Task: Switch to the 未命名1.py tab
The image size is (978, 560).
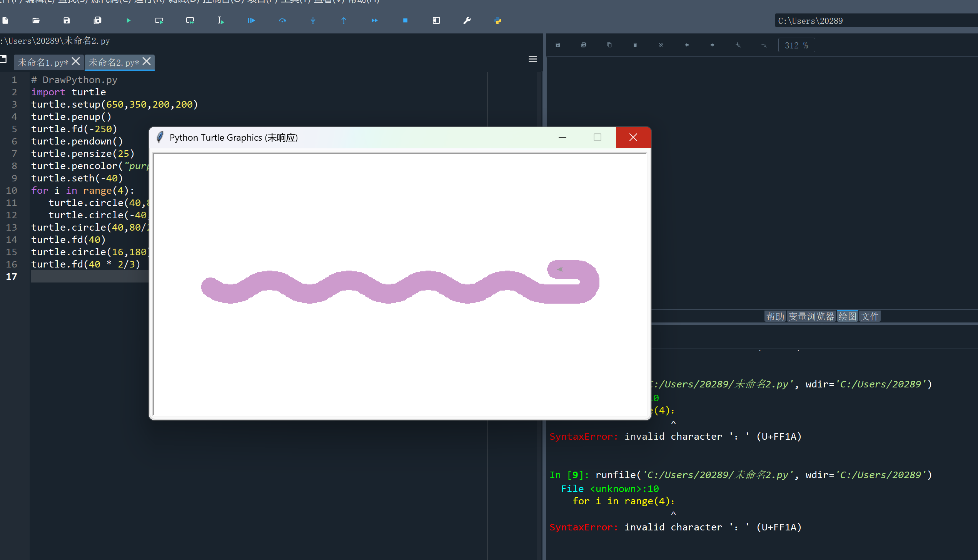Action: coord(43,62)
